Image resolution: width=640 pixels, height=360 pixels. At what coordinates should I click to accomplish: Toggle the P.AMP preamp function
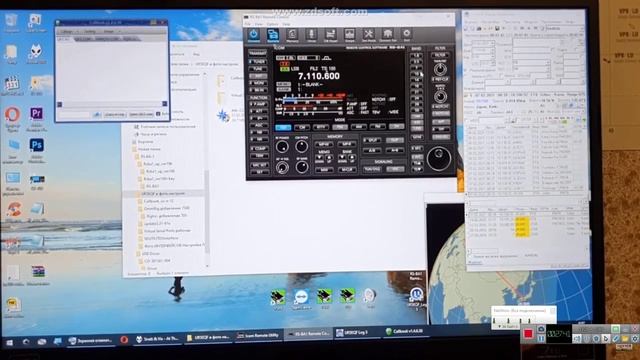click(x=258, y=104)
